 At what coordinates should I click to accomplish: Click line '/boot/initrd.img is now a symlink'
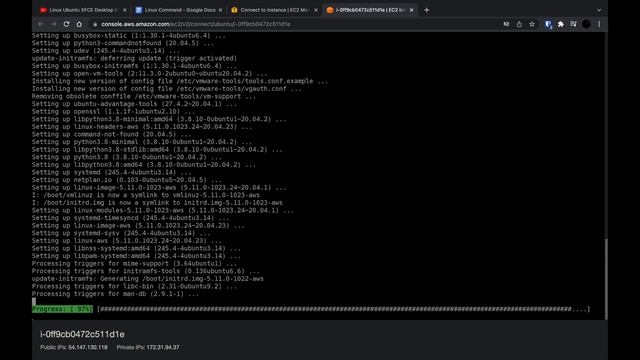click(x=157, y=202)
